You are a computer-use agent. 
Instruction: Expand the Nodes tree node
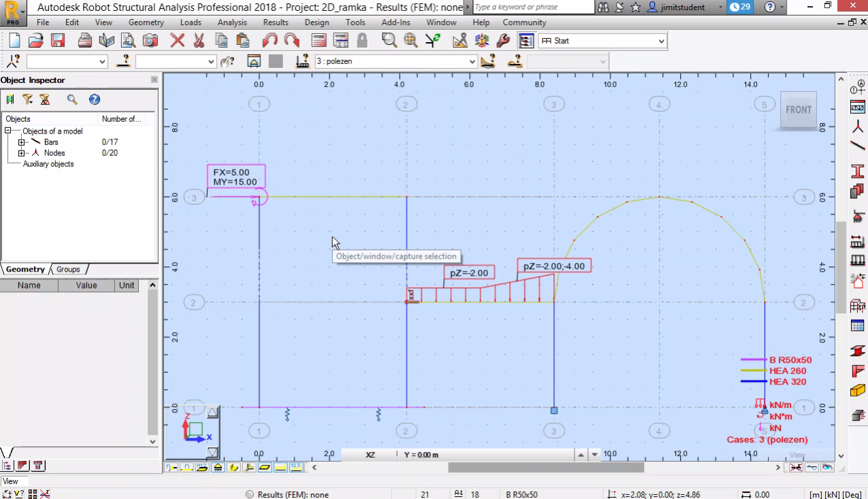[x=22, y=153]
